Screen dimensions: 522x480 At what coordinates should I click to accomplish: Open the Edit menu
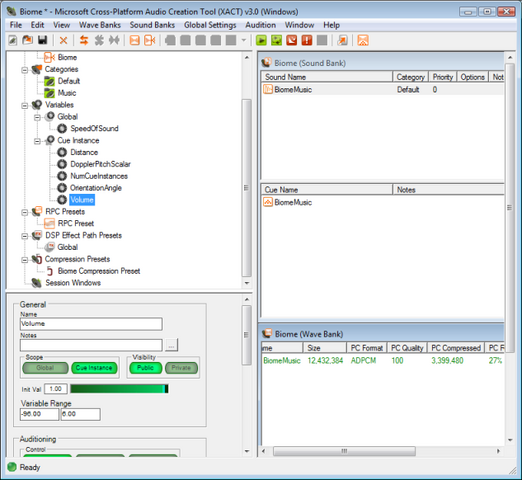click(37, 25)
